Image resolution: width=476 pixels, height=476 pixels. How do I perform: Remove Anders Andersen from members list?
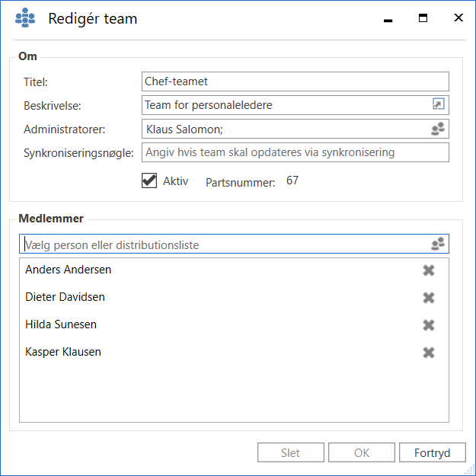[x=429, y=270]
